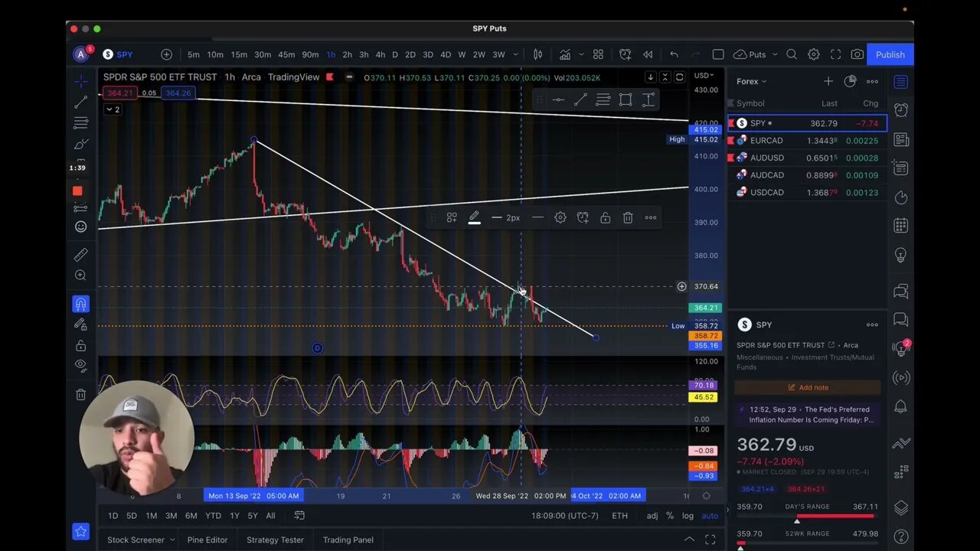Switch to the 5m timeframe
The image size is (980, 551).
(x=194, y=54)
